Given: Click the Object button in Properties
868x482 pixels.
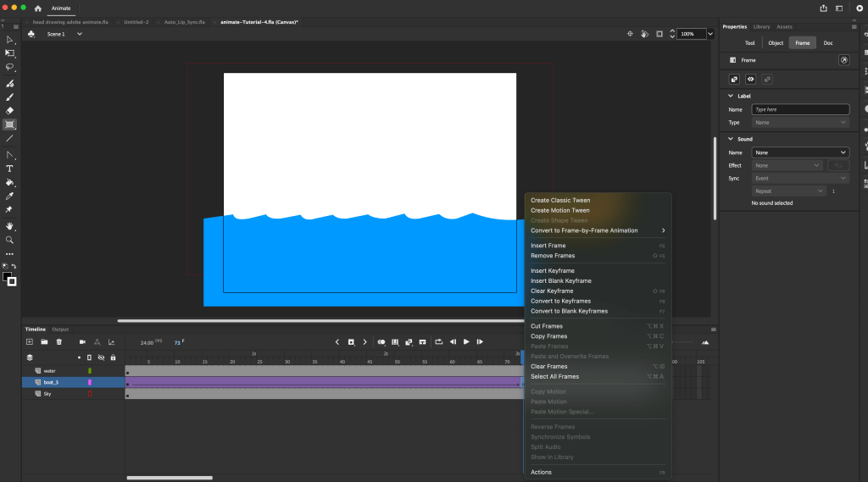Looking at the screenshot, I should 776,42.
